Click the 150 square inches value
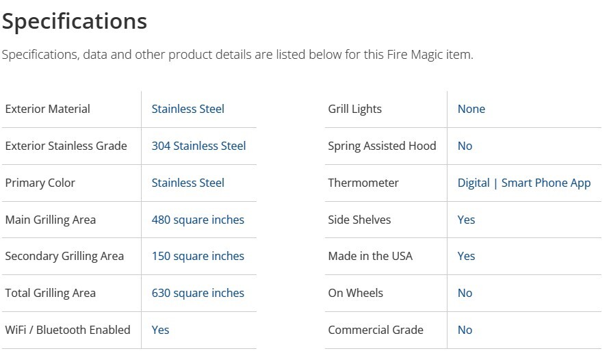 [x=198, y=256]
